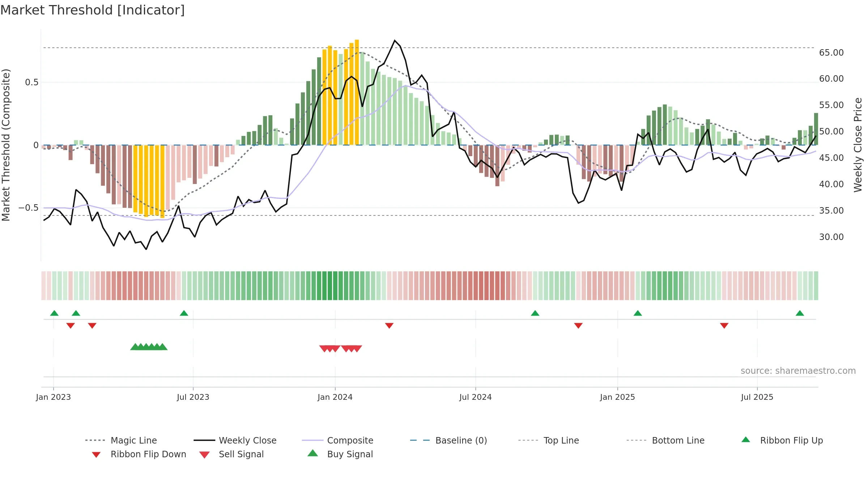The height and width of the screenshot is (488, 868).
Task: Click the ribbon flip up marker near Jan 2023
Action: tap(54, 313)
